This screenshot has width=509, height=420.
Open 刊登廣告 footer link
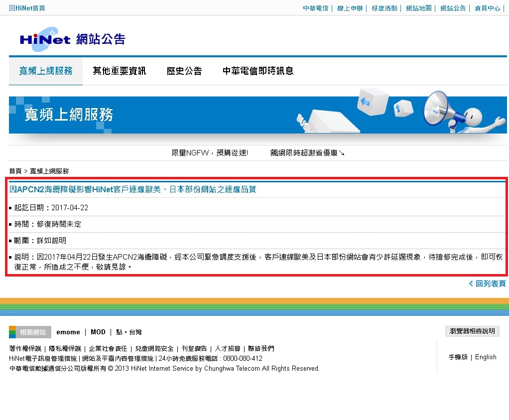194,349
